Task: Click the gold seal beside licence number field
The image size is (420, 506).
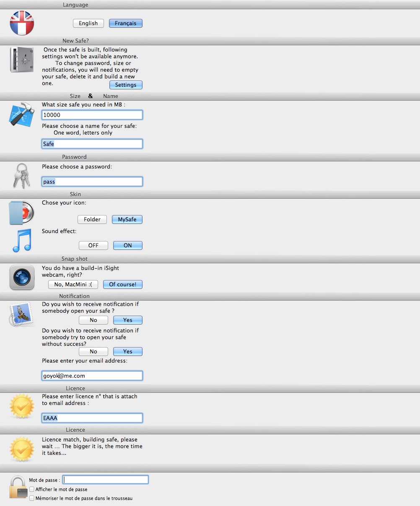Action: [x=22, y=406]
